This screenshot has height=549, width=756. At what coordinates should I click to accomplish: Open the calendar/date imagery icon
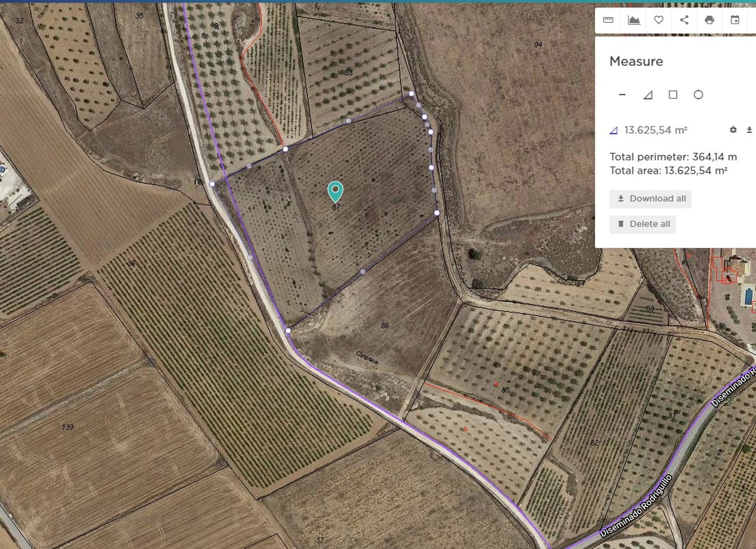coord(735,20)
